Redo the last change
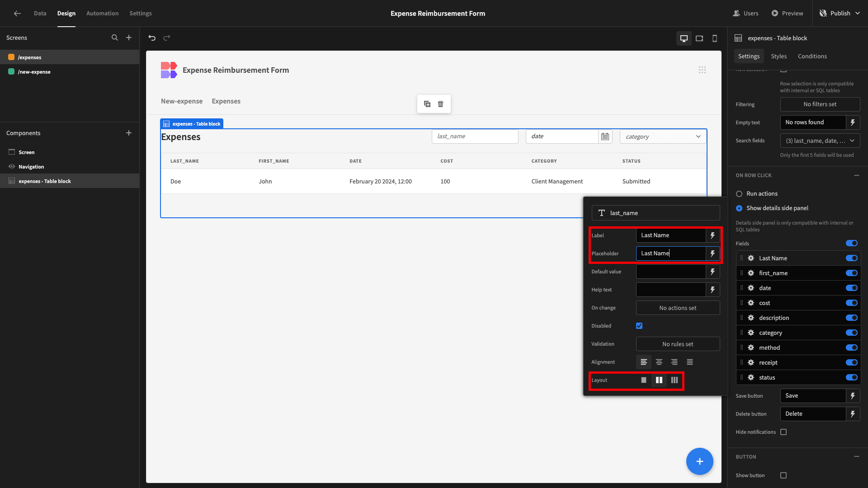 coord(167,38)
